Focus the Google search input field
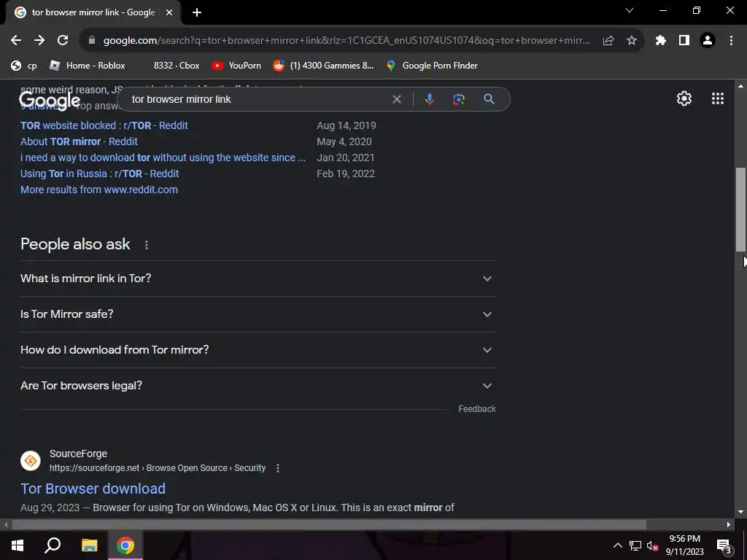 [x=258, y=99]
